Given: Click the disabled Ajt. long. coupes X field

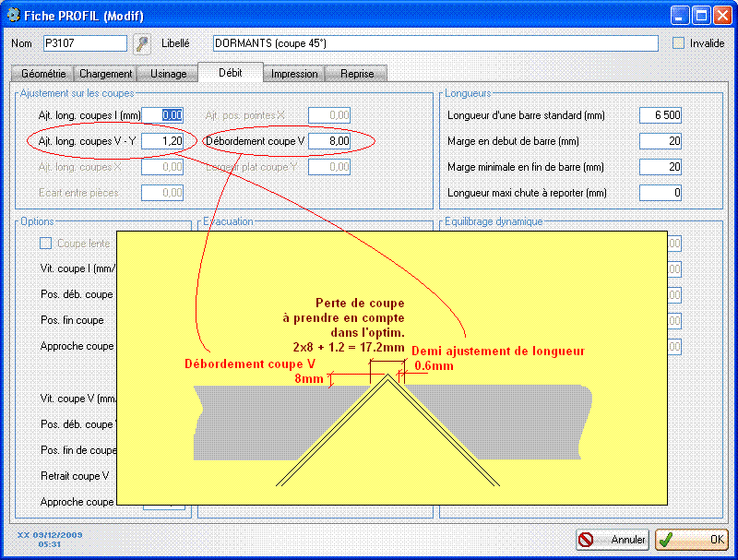Looking at the screenshot, I should (162, 167).
